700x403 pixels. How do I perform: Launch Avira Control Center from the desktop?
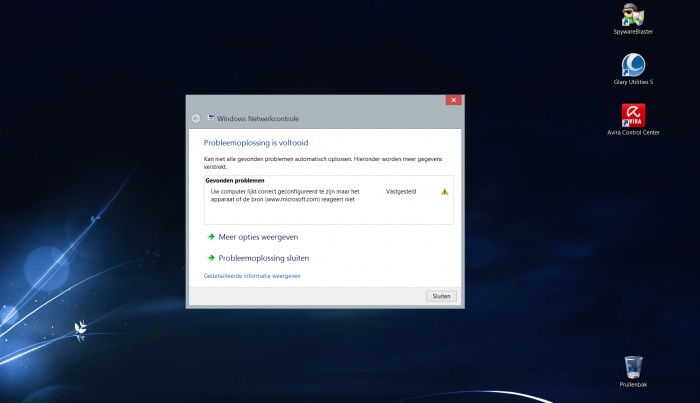[x=633, y=120]
